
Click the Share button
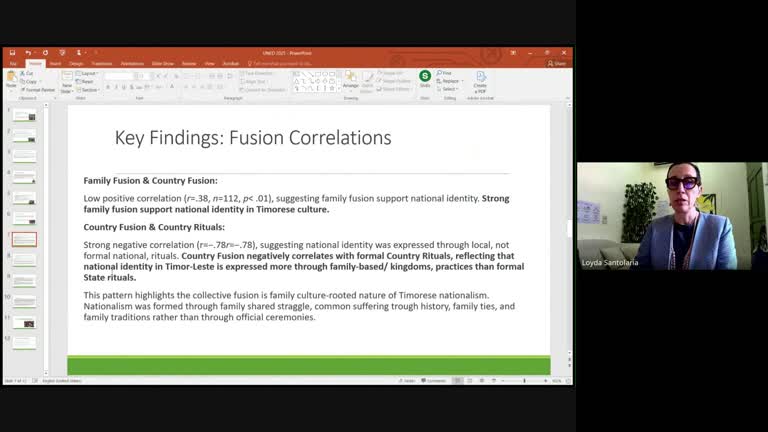(558, 63)
